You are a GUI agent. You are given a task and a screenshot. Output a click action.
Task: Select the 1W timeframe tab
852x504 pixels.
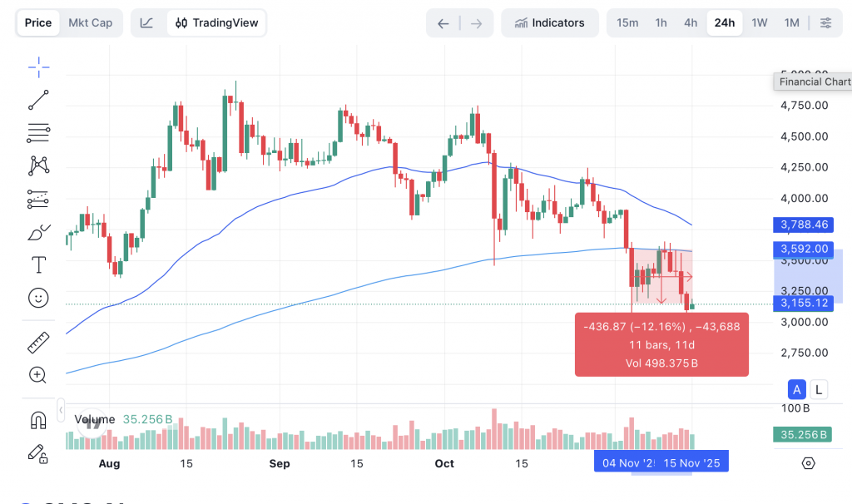pos(759,22)
